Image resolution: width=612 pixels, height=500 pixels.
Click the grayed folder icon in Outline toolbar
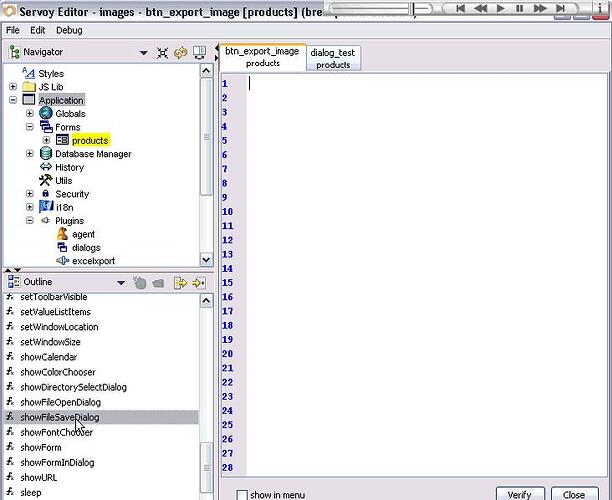[158, 283]
